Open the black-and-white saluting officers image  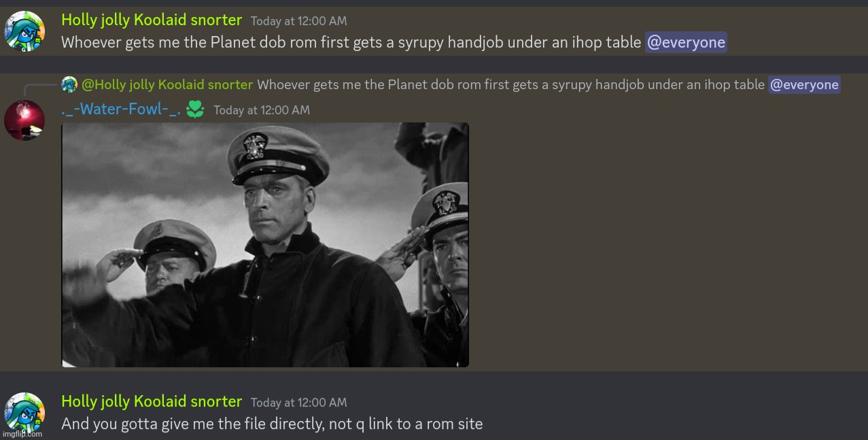pyautogui.click(x=265, y=245)
